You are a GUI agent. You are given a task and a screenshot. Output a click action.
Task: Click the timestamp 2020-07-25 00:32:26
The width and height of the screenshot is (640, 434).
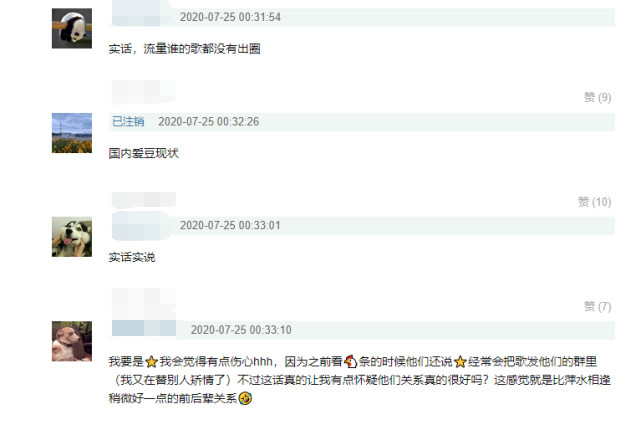point(209,122)
